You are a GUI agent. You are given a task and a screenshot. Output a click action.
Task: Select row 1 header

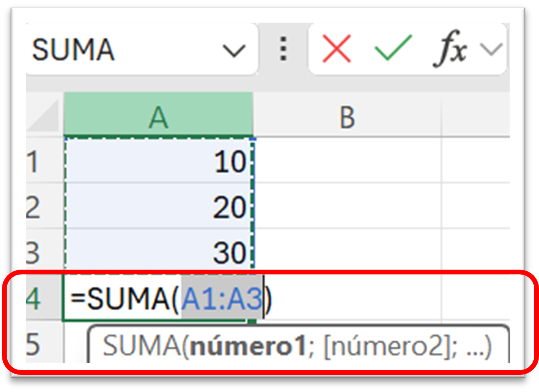[x=33, y=162]
